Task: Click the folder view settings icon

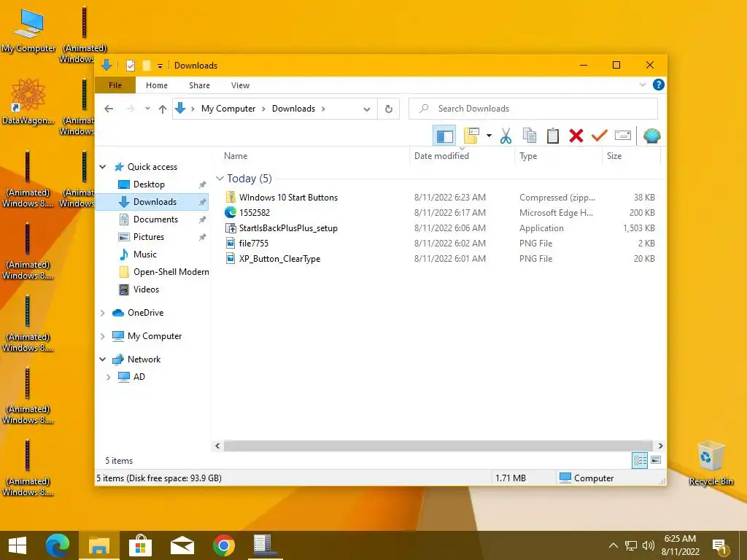Action: point(471,136)
